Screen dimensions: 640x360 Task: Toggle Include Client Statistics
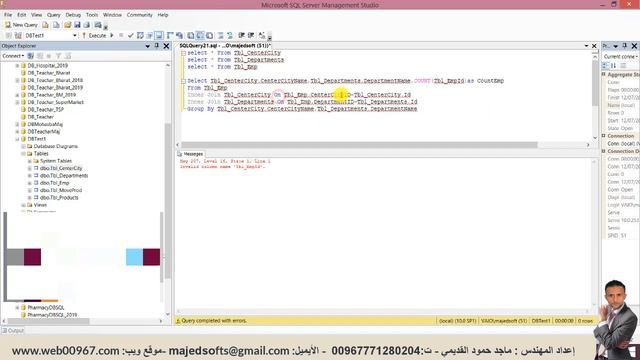point(179,36)
